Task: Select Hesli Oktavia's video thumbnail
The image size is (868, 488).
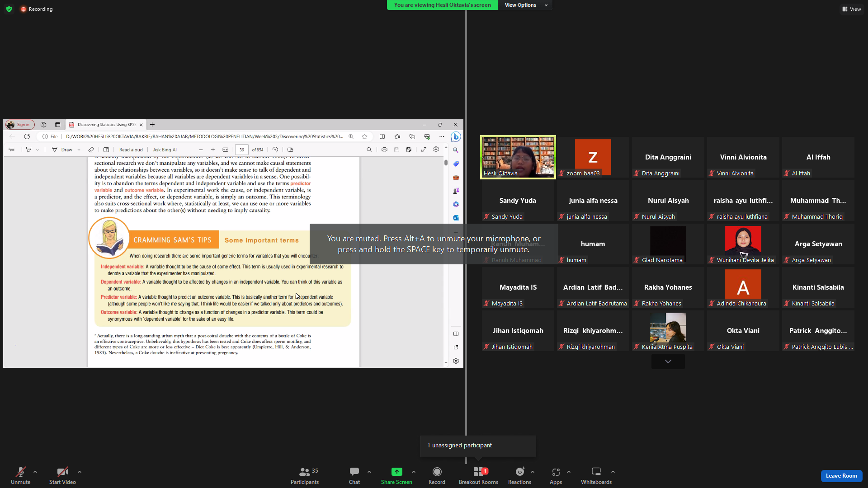Action: pyautogui.click(x=518, y=157)
